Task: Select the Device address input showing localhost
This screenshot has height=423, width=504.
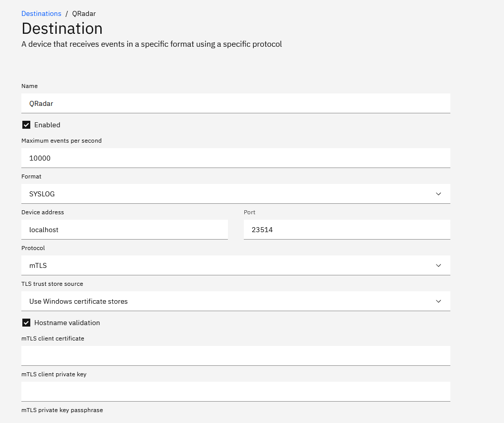Action: tap(124, 229)
